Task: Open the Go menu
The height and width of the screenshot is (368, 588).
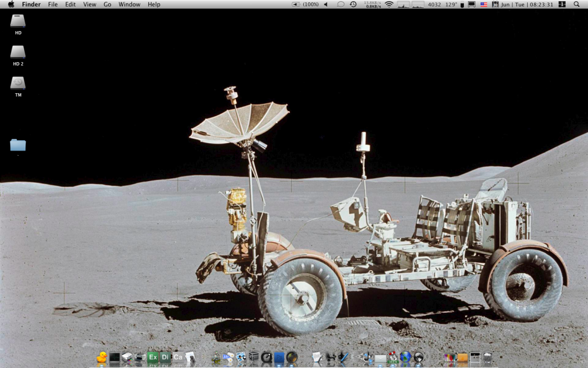Action: (107, 4)
